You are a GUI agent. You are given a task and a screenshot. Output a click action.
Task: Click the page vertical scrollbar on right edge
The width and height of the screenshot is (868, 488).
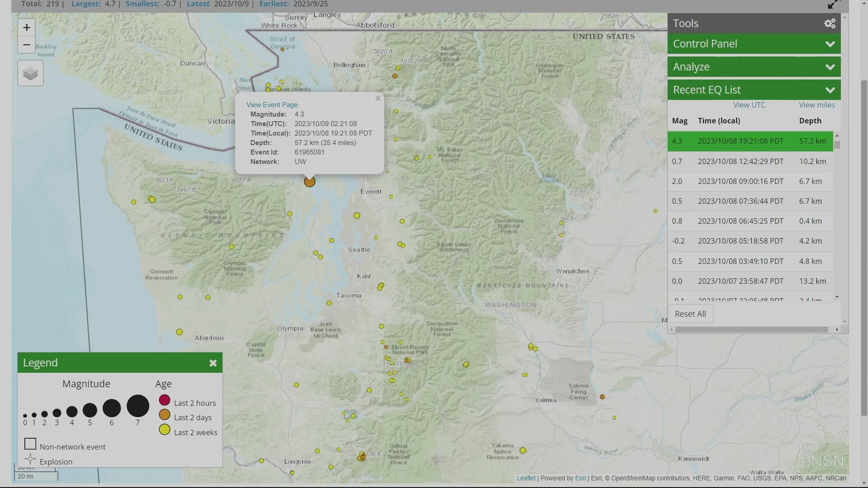pos(864,249)
